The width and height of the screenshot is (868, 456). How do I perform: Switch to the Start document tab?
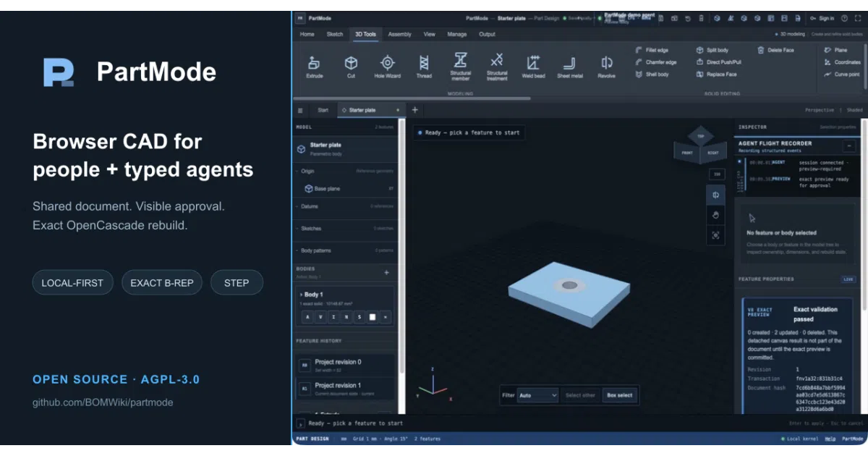323,110
